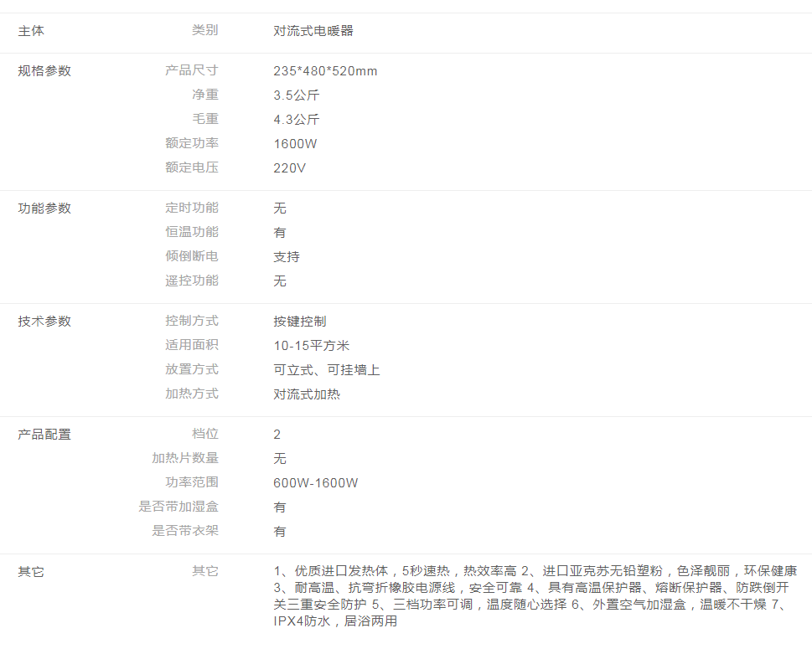
Task: Click the 220V rated voltage value
Action: click(x=290, y=168)
